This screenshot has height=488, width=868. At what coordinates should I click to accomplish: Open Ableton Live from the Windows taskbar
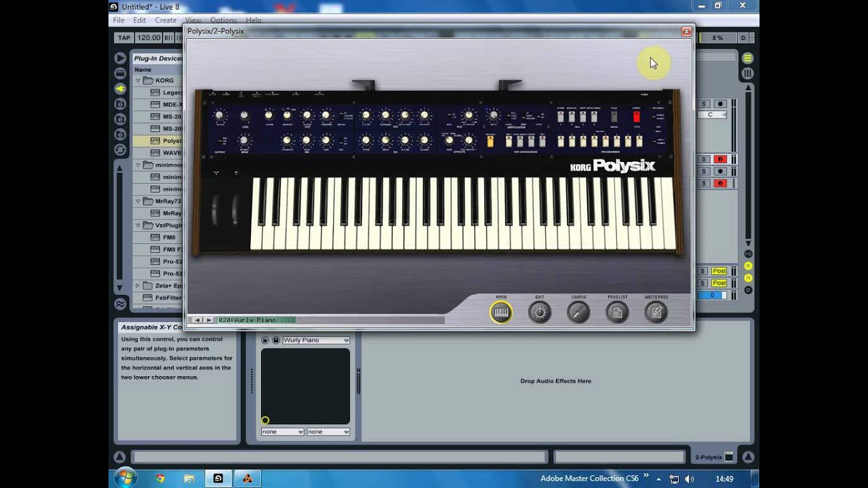pos(218,479)
